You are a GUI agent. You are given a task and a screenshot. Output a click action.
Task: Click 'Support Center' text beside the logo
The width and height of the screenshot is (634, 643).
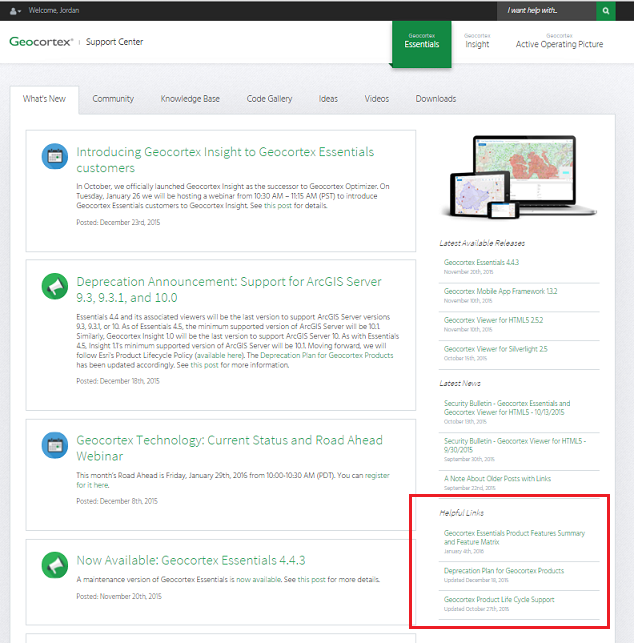(x=114, y=42)
